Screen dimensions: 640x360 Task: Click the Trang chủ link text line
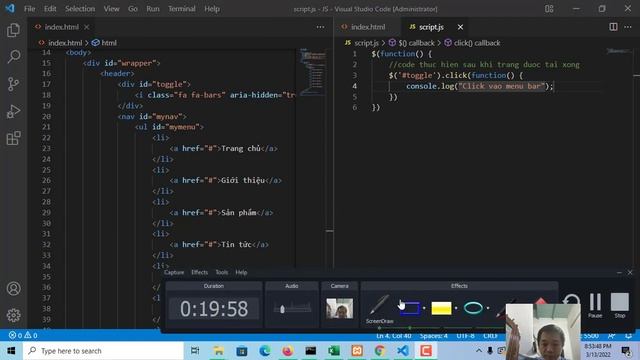tap(224, 149)
